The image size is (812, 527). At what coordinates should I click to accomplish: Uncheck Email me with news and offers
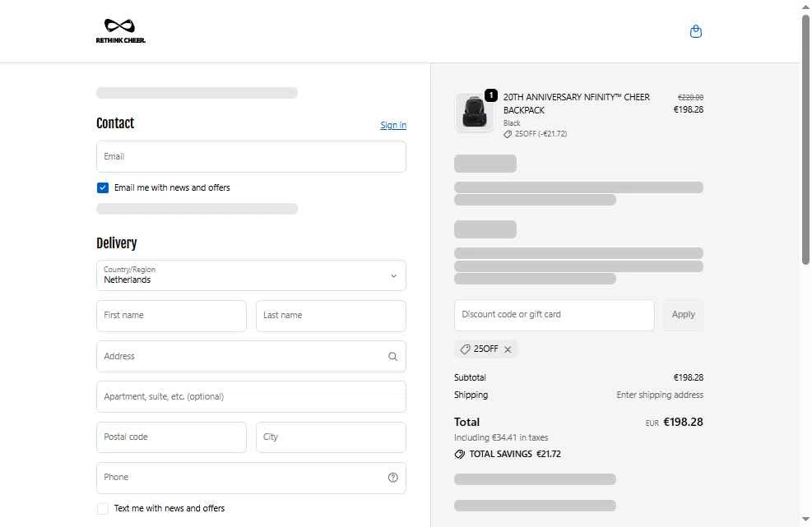point(103,187)
